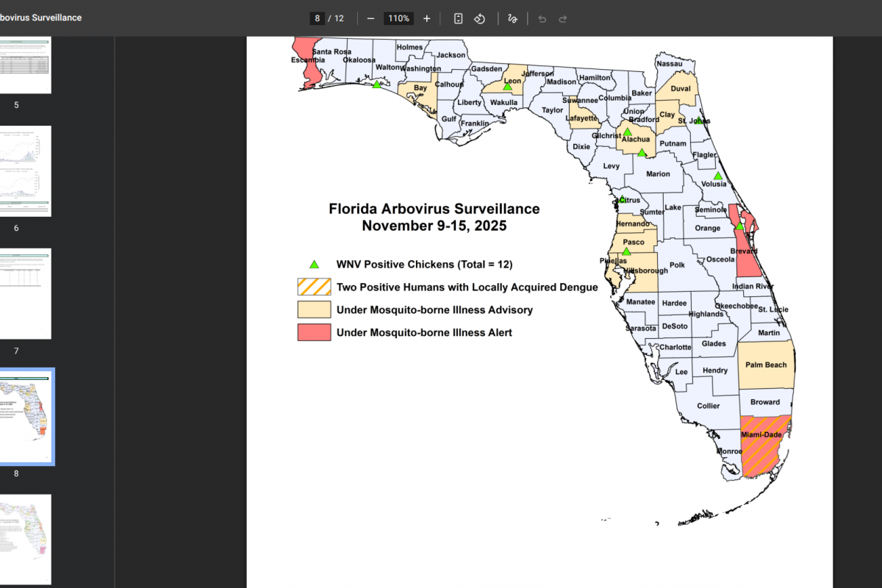
Task: Select Palm Beach county on the Florida map
Action: pos(764,365)
